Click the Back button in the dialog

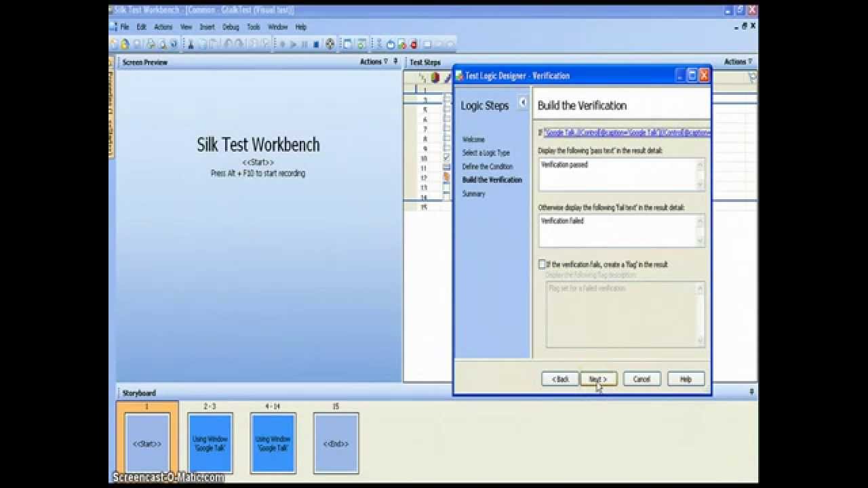point(560,379)
